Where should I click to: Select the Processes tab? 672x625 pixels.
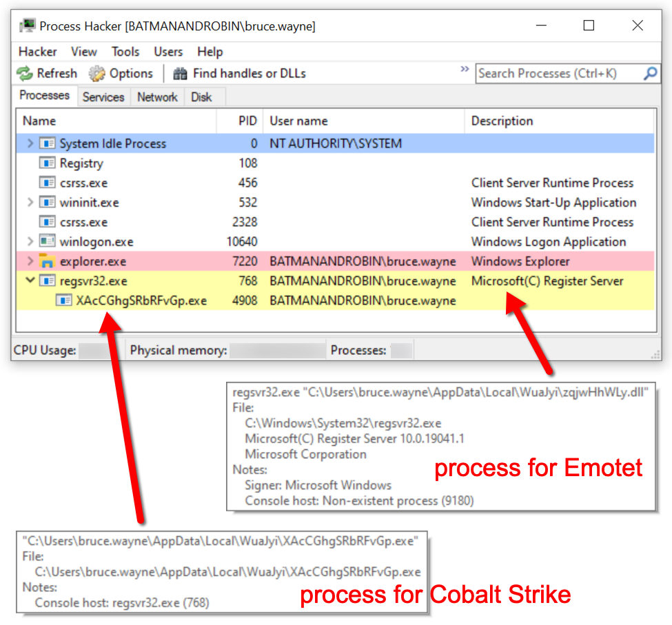(x=45, y=95)
